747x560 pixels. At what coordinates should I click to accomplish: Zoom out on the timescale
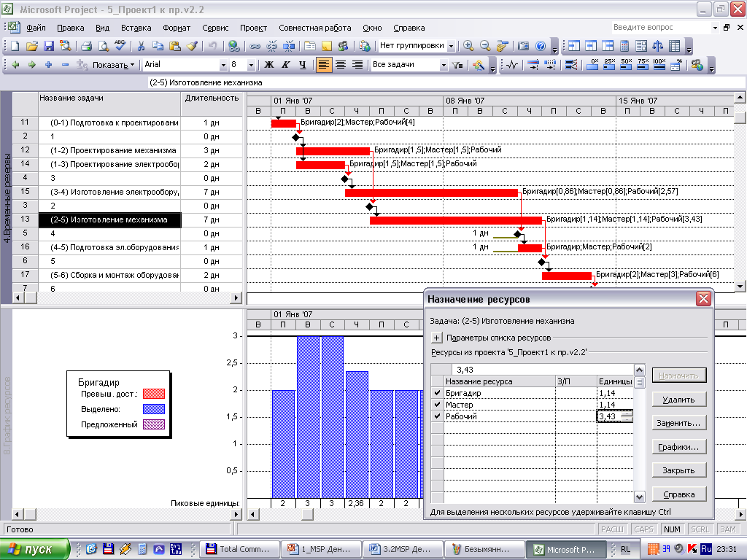coord(485,46)
